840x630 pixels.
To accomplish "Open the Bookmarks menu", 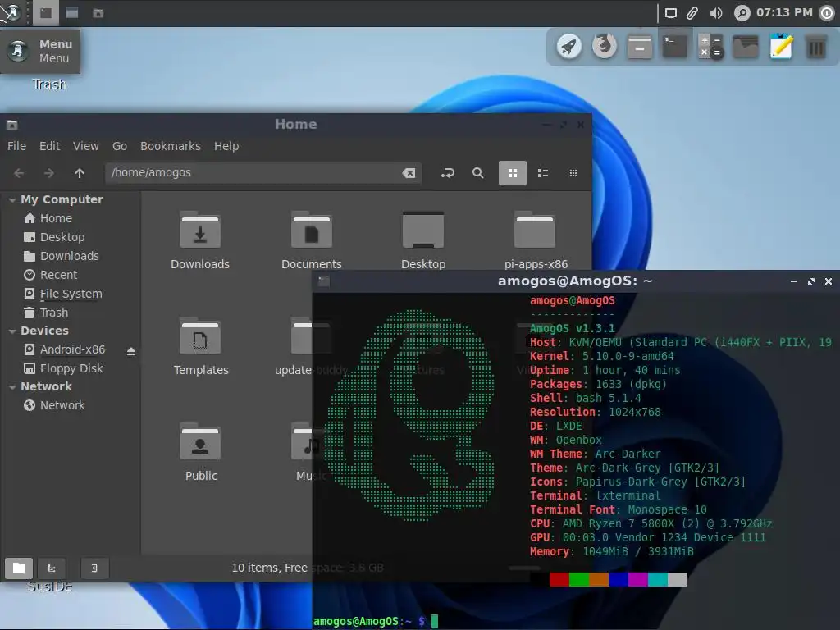I will 171,146.
